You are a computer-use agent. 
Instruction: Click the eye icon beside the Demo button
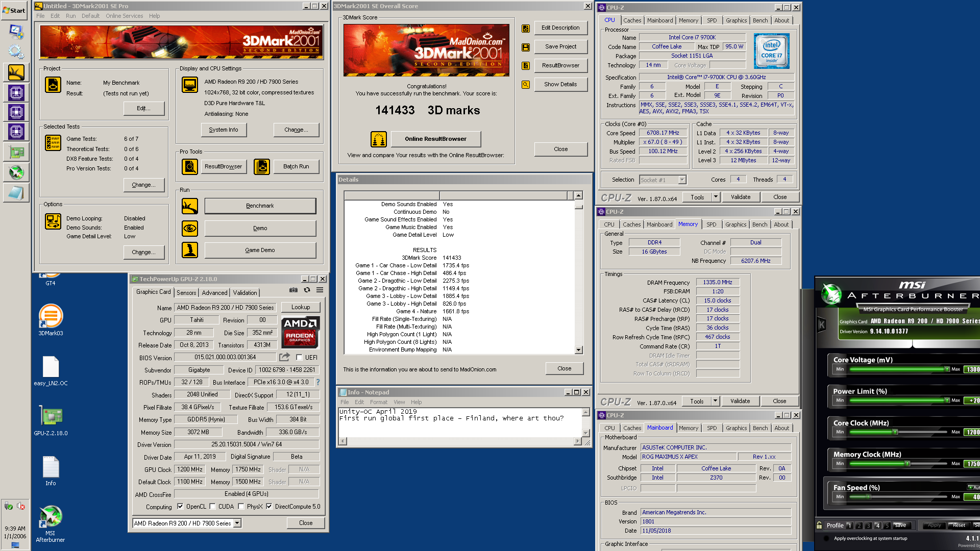190,228
